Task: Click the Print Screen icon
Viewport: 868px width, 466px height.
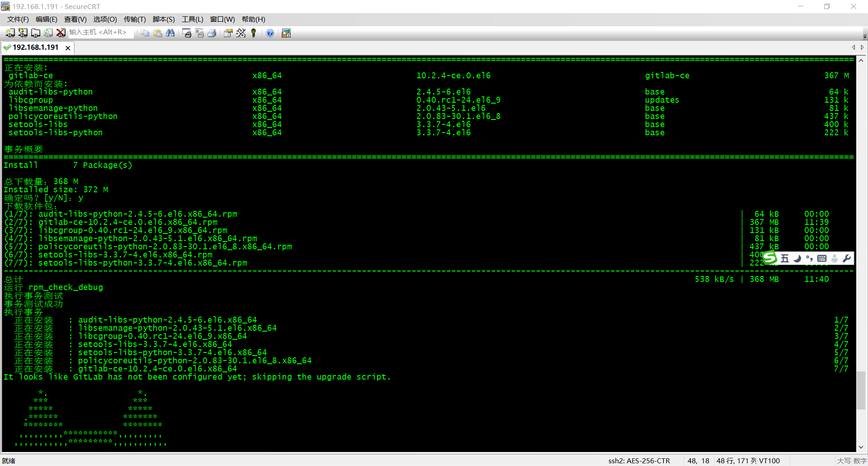Action: 187,33
